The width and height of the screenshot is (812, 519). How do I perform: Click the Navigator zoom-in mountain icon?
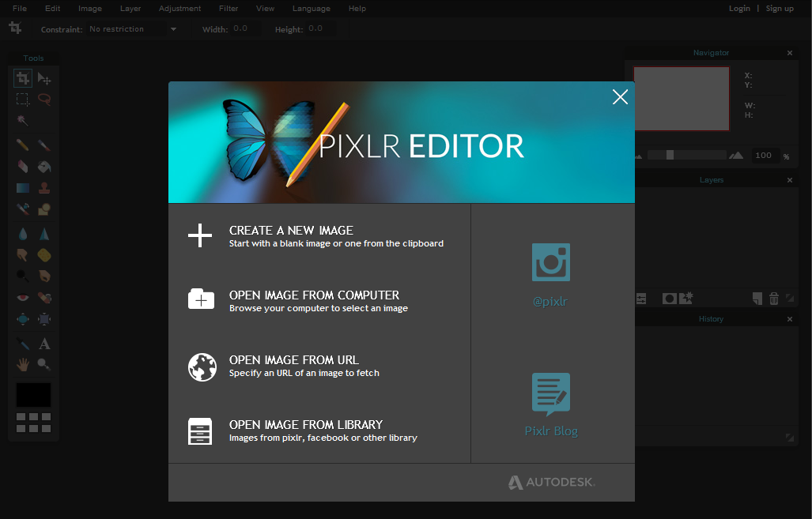pyautogui.click(x=736, y=156)
